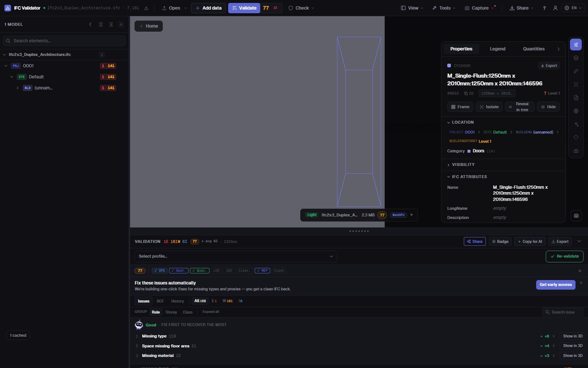Click the IFC Validator logo icon
This screenshot has height=368, width=588.
point(7,8)
